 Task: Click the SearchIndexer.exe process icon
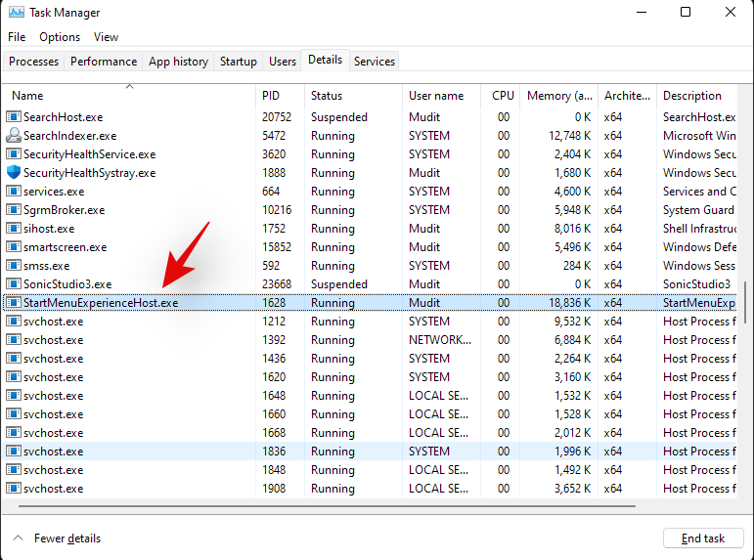tap(14, 136)
